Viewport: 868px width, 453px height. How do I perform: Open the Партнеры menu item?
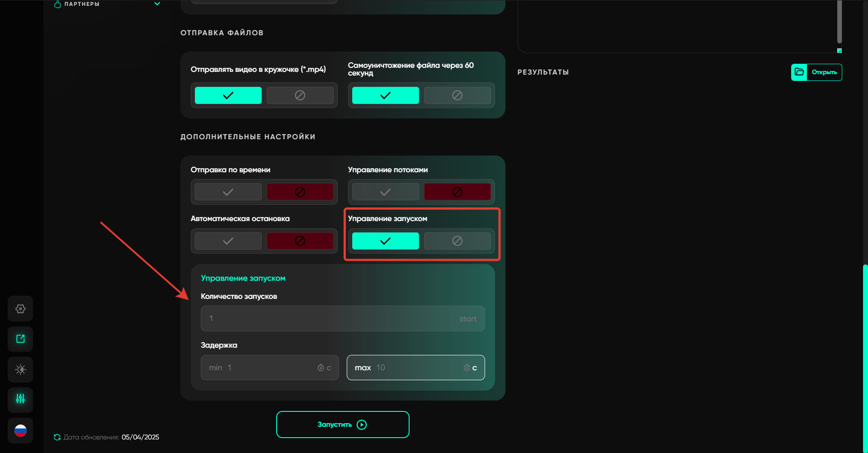pos(82,4)
